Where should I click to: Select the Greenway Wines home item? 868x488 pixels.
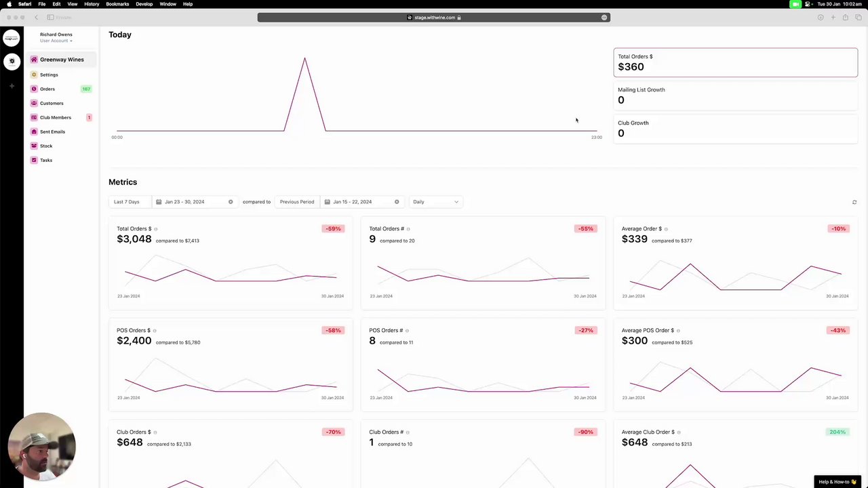coord(61,60)
